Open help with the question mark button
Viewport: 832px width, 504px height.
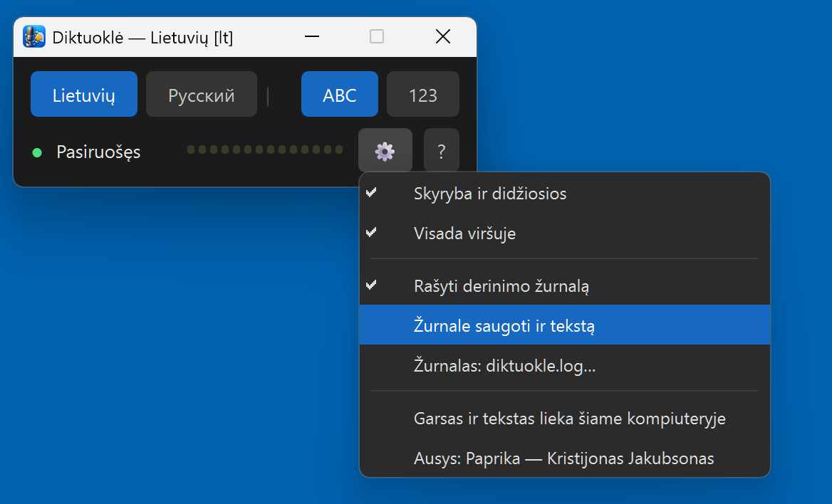coord(442,151)
